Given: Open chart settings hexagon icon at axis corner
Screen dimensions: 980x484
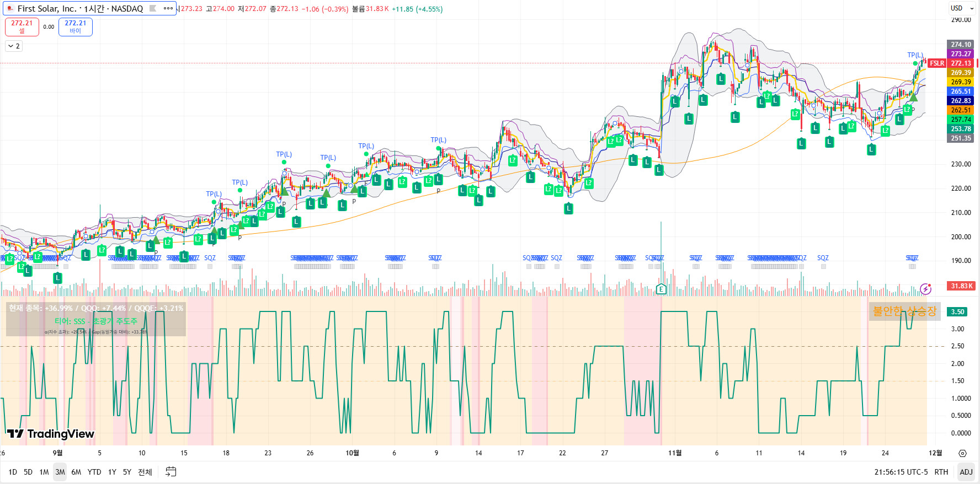Looking at the screenshot, I should click(x=962, y=453).
